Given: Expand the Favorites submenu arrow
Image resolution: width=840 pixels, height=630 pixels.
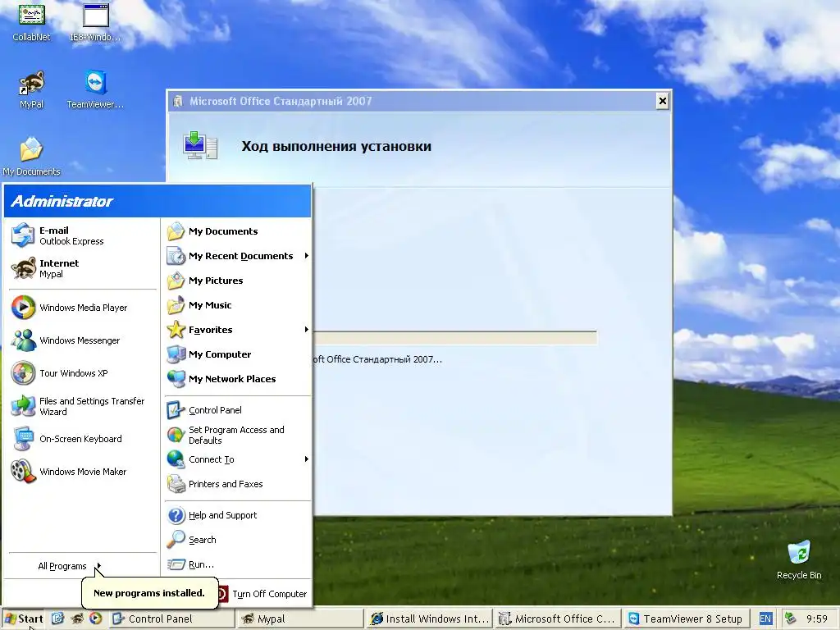Looking at the screenshot, I should pos(307,330).
